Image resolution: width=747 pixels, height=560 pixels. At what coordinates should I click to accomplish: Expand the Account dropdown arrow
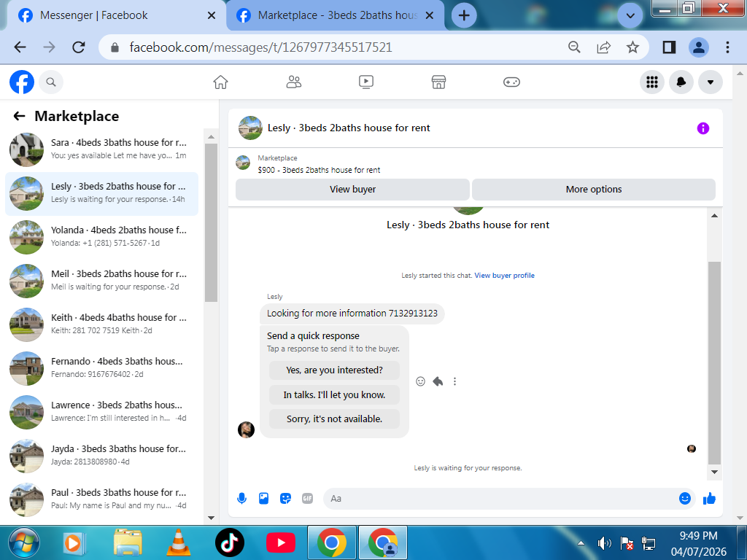(711, 82)
